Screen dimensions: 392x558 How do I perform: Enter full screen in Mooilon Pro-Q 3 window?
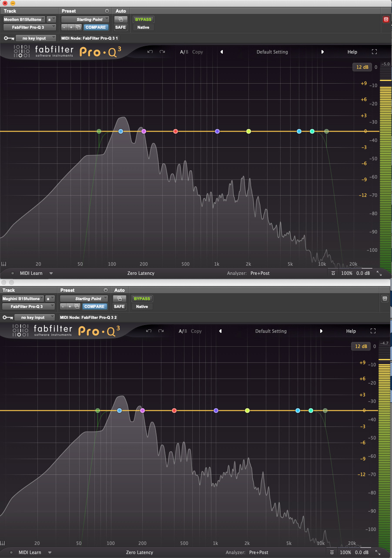[374, 52]
